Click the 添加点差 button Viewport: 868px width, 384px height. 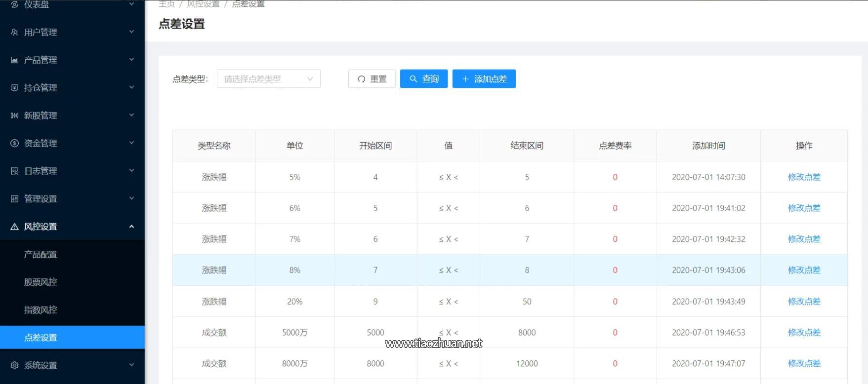[484, 79]
